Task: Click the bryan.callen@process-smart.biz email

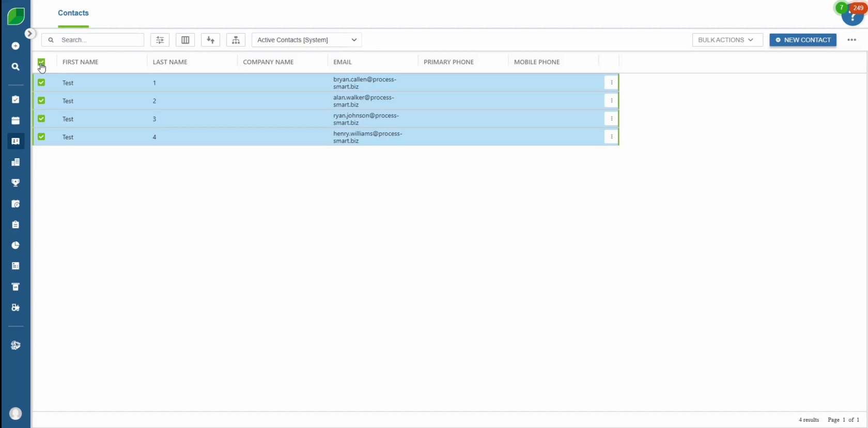Action: [x=365, y=83]
